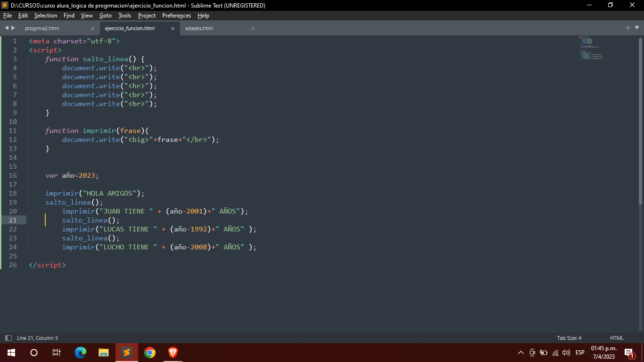Click the meta charset tag on line 1
Screen dimensions: 644x362
coord(74,41)
